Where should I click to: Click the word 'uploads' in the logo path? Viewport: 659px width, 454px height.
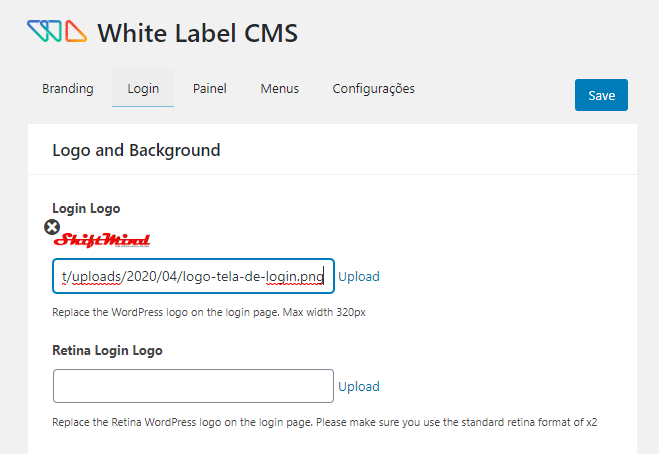click(x=93, y=276)
